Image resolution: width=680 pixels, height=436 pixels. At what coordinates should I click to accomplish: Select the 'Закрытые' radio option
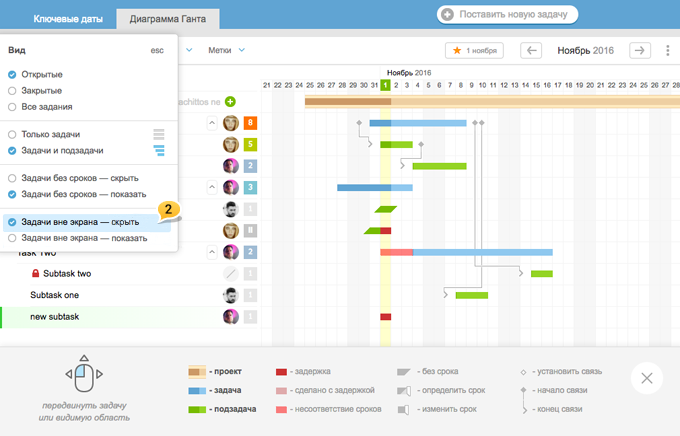[x=12, y=91]
